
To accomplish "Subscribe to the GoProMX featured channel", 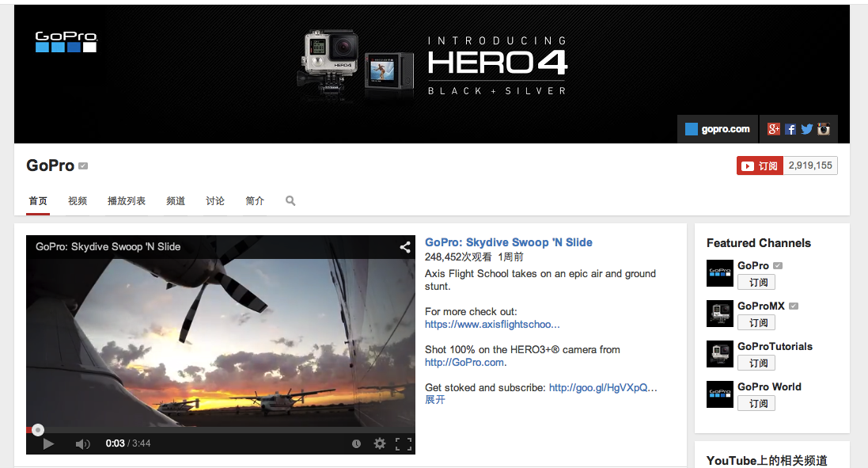I will click(756, 322).
